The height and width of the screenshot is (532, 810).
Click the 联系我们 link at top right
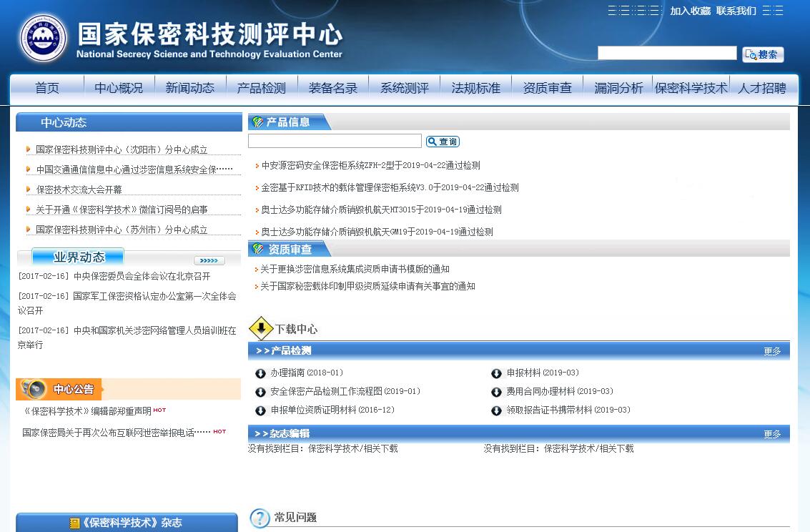pyautogui.click(x=736, y=11)
